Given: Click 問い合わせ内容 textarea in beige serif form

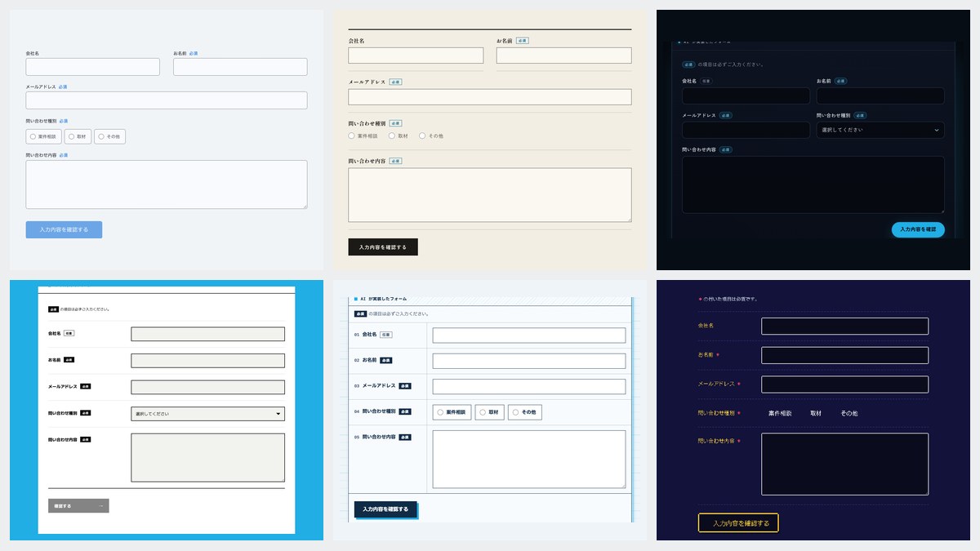Looking at the screenshot, I should (490, 195).
